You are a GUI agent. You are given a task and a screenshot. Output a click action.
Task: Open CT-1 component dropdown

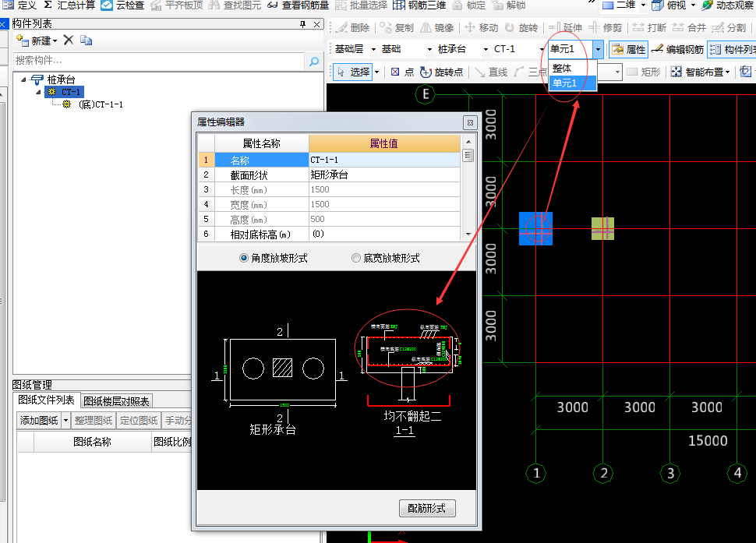[x=542, y=49]
